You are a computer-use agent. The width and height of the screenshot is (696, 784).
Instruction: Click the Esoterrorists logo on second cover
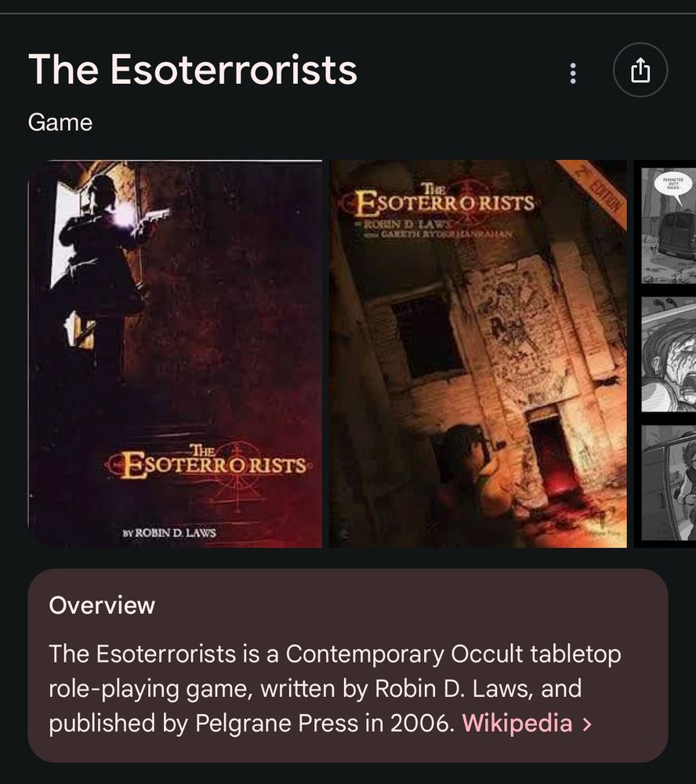coord(438,200)
